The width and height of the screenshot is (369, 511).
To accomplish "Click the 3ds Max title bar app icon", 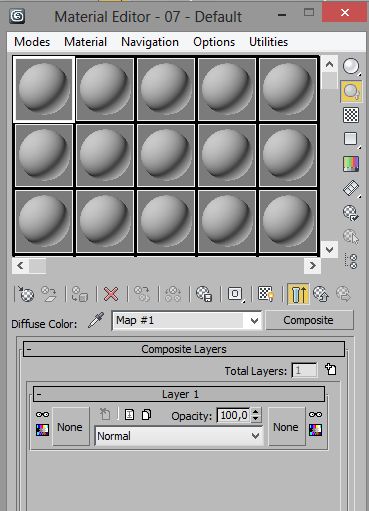I will pos(17,16).
